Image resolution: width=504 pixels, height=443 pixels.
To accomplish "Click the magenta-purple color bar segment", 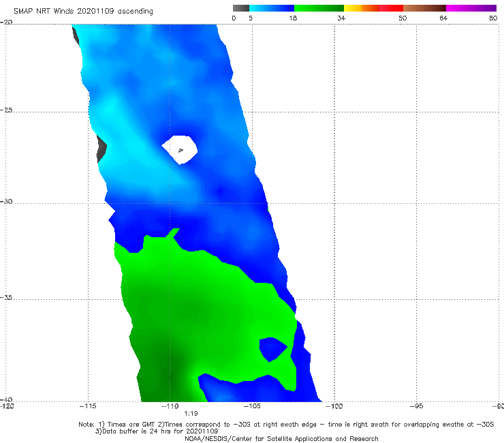I will [471, 8].
